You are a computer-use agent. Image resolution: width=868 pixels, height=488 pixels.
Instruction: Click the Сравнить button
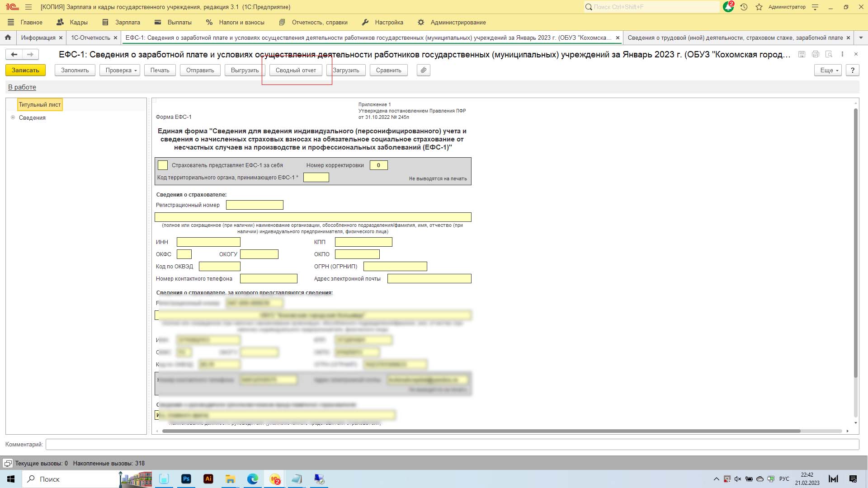pos(389,70)
